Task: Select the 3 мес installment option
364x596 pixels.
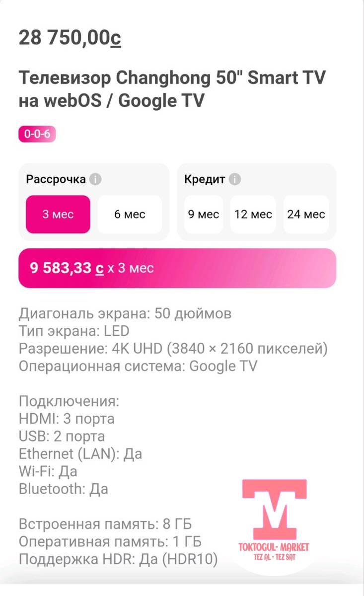Action: [x=58, y=214]
